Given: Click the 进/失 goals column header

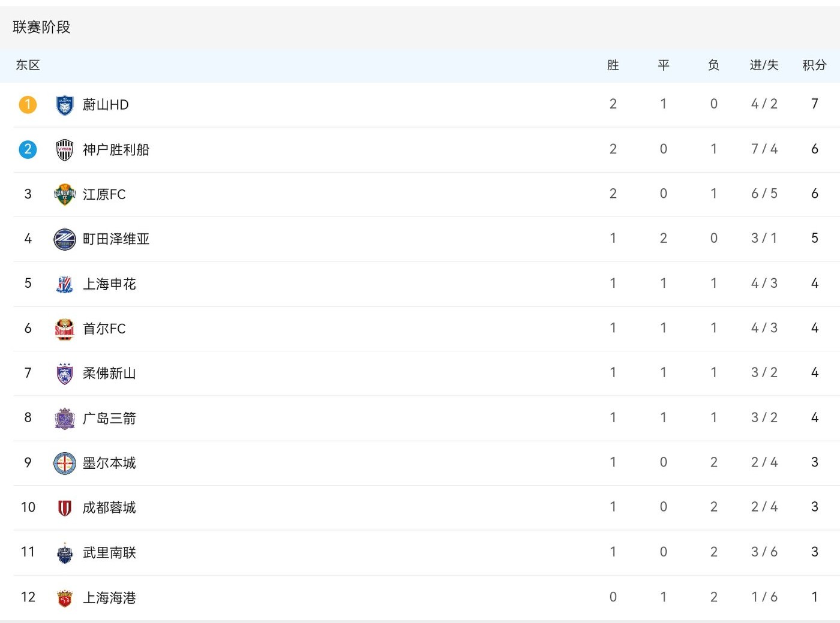Looking at the screenshot, I should pos(764,65).
